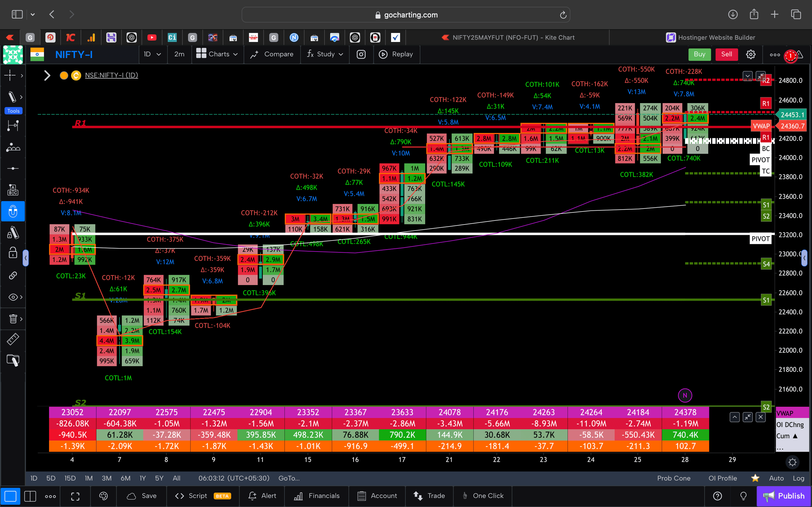
Task: Open the Financials menu at the bottom
Action: [316, 496]
